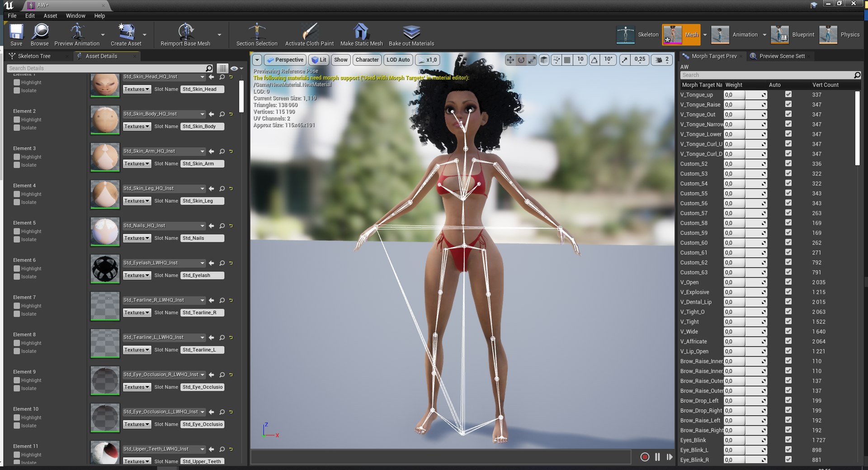Toggle the world/local coordinate system cube icon
This screenshot has width=868, height=470.
click(544, 60)
